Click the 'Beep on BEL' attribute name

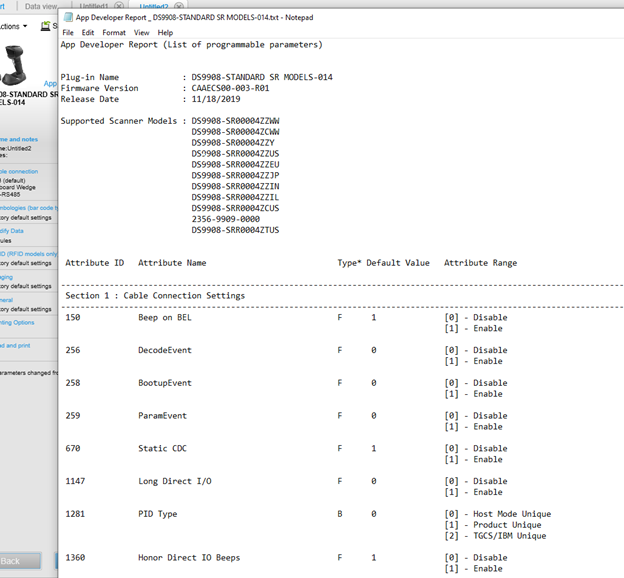165,318
